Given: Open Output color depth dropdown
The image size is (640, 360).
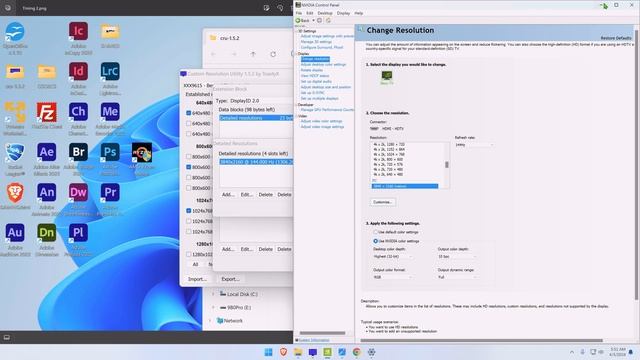Looking at the screenshot, I should 457,257.
